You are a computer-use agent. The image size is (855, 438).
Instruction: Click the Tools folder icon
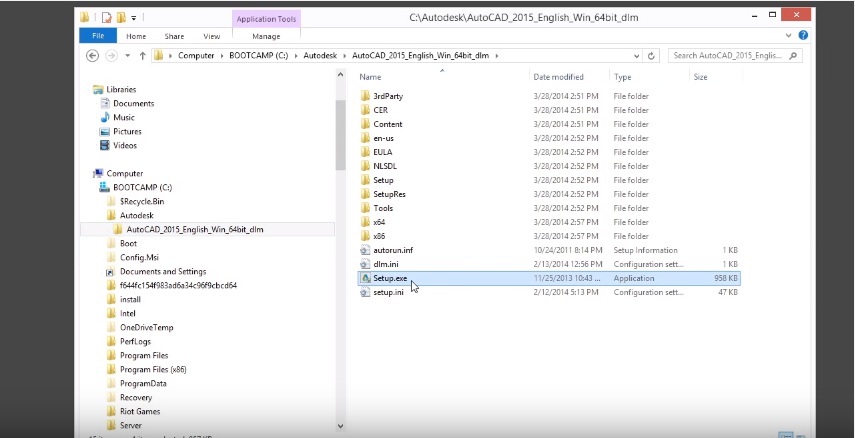pyautogui.click(x=365, y=208)
